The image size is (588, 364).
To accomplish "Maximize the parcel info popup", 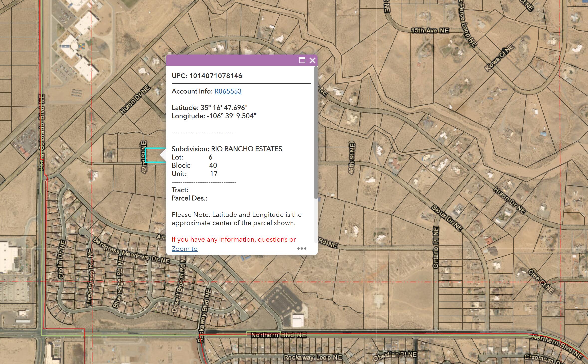I will pyautogui.click(x=302, y=60).
